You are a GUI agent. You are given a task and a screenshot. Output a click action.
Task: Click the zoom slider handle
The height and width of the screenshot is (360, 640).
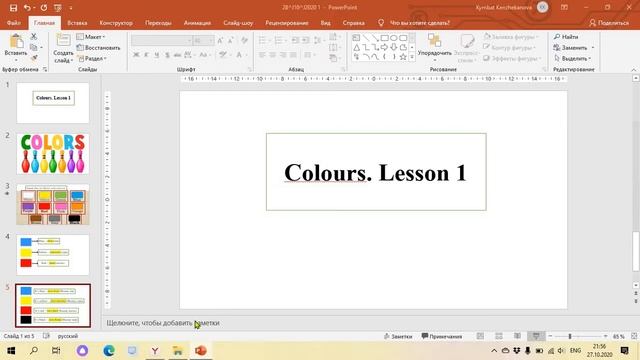[570, 336]
